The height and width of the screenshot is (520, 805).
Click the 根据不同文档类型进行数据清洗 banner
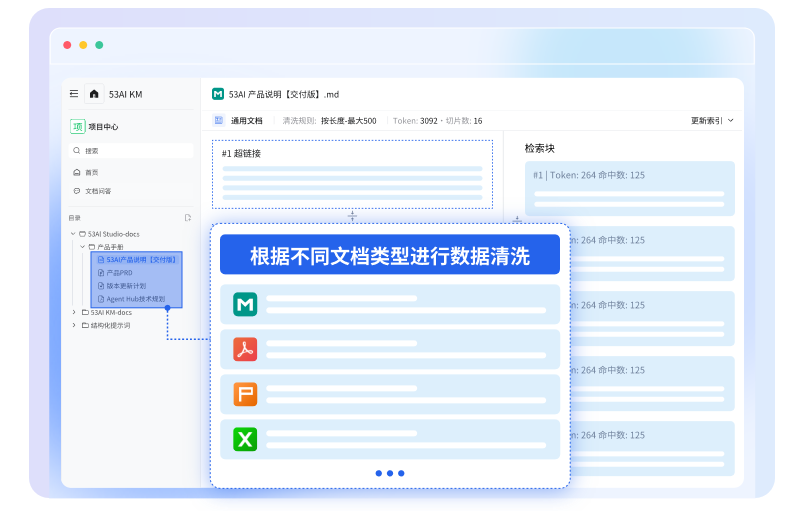tap(390, 255)
